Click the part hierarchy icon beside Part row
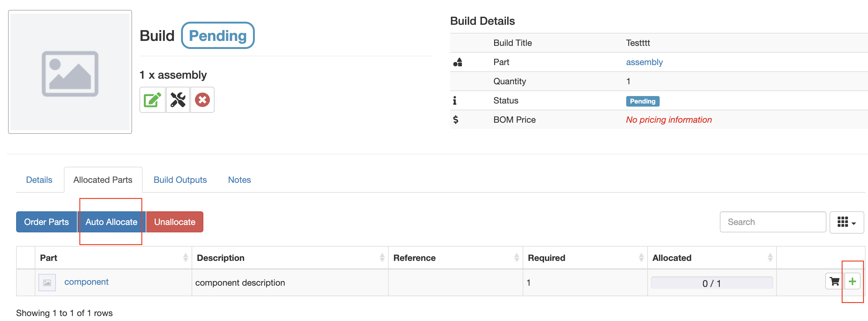The image size is (868, 321). click(x=458, y=62)
